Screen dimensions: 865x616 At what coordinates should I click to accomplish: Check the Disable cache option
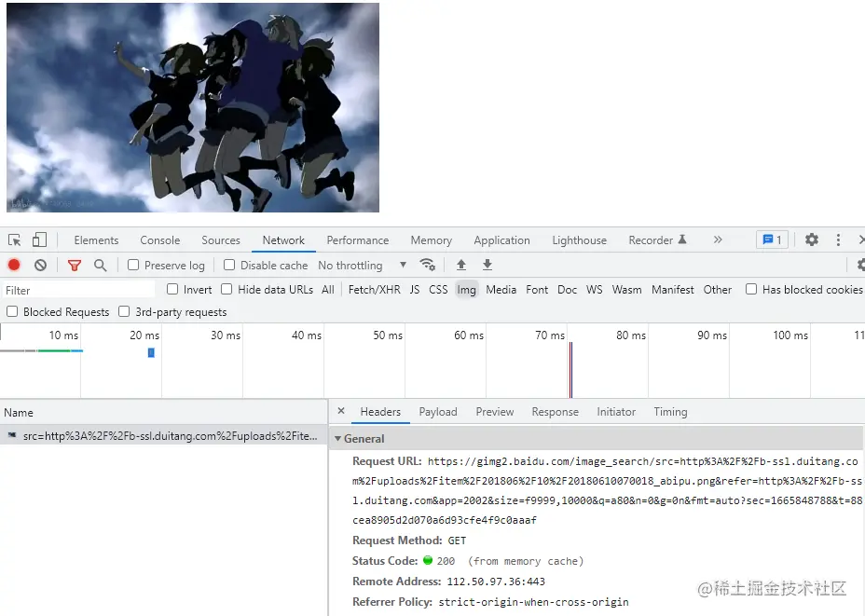pos(228,265)
